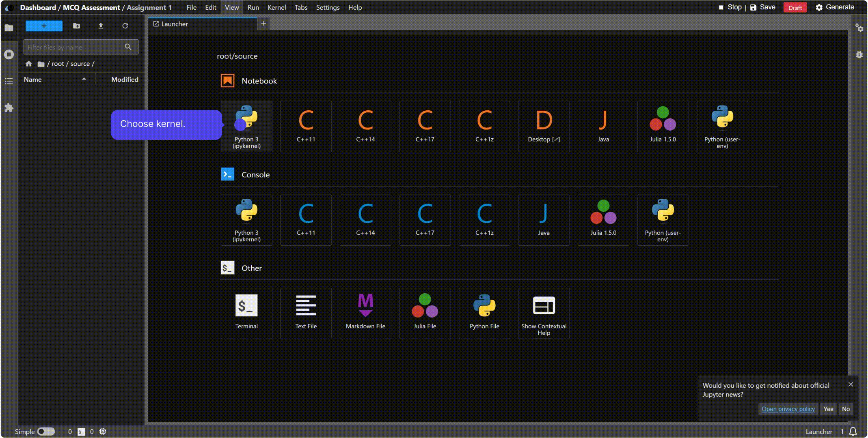
Task: Navigate to Dashboard breadcrumb
Action: point(38,7)
